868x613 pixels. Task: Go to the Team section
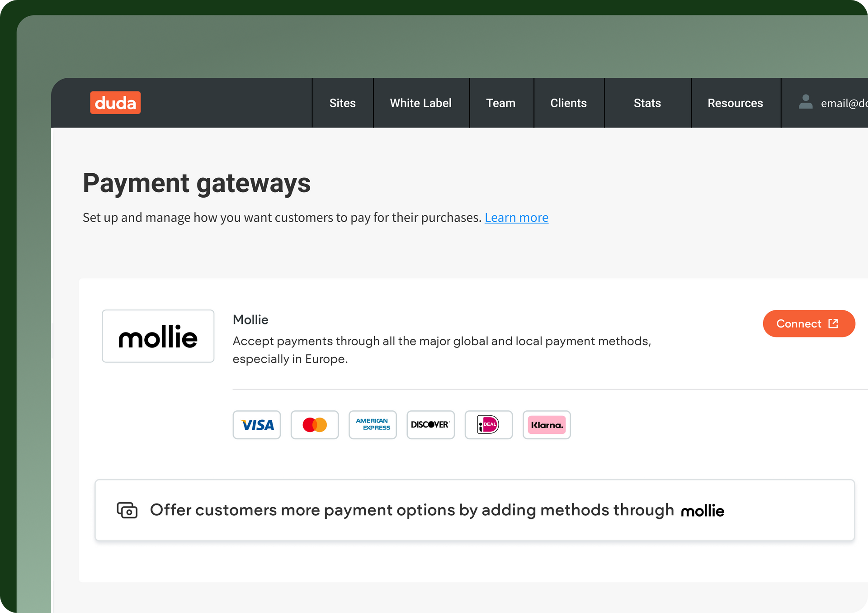(x=500, y=103)
